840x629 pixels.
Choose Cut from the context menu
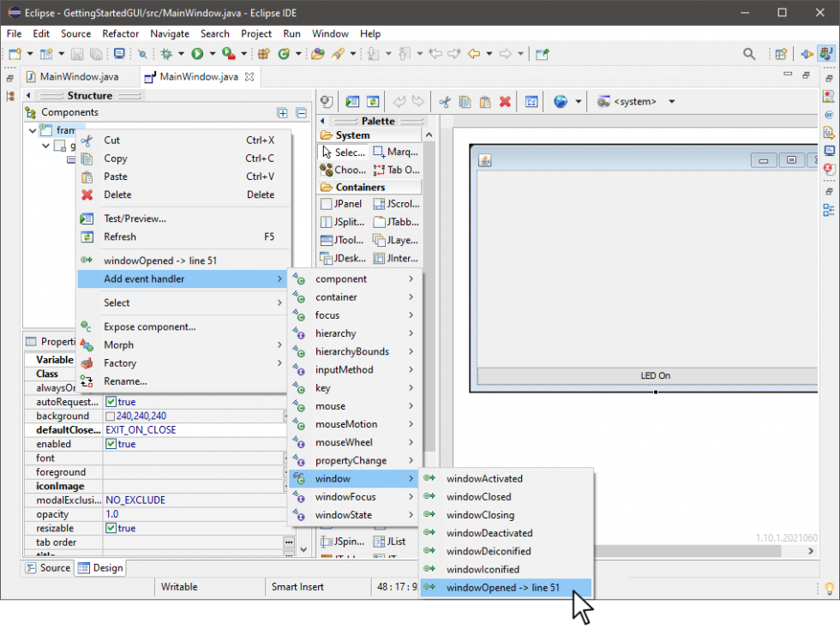[182, 141]
